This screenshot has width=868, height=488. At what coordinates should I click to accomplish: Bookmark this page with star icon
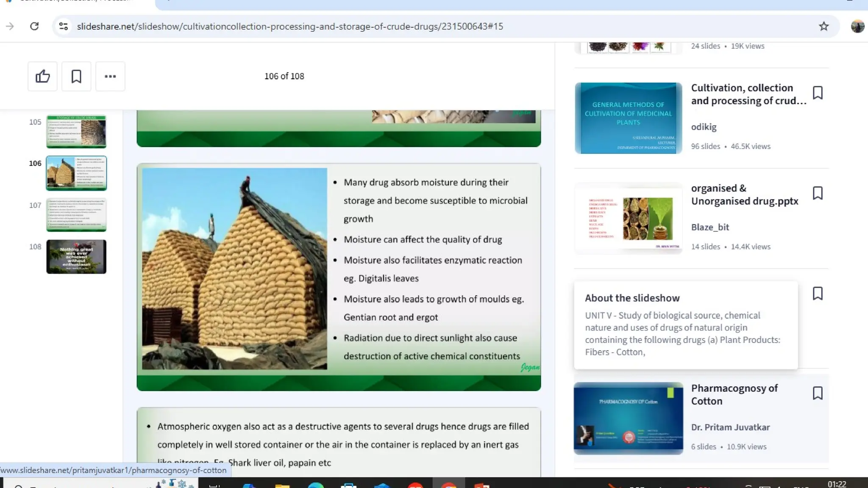tap(823, 26)
